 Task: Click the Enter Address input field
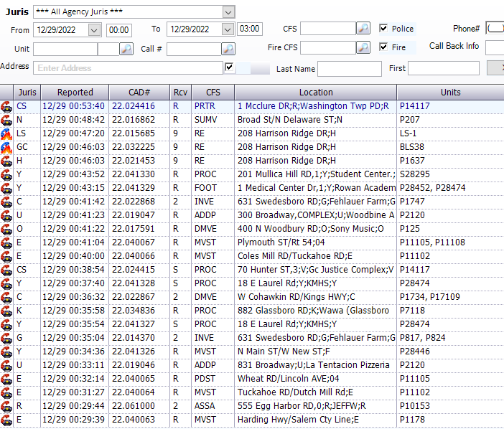click(x=128, y=68)
